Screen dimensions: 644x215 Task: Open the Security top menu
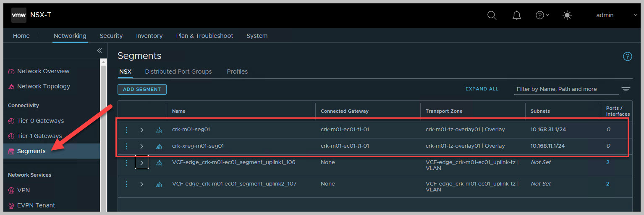[x=111, y=36]
